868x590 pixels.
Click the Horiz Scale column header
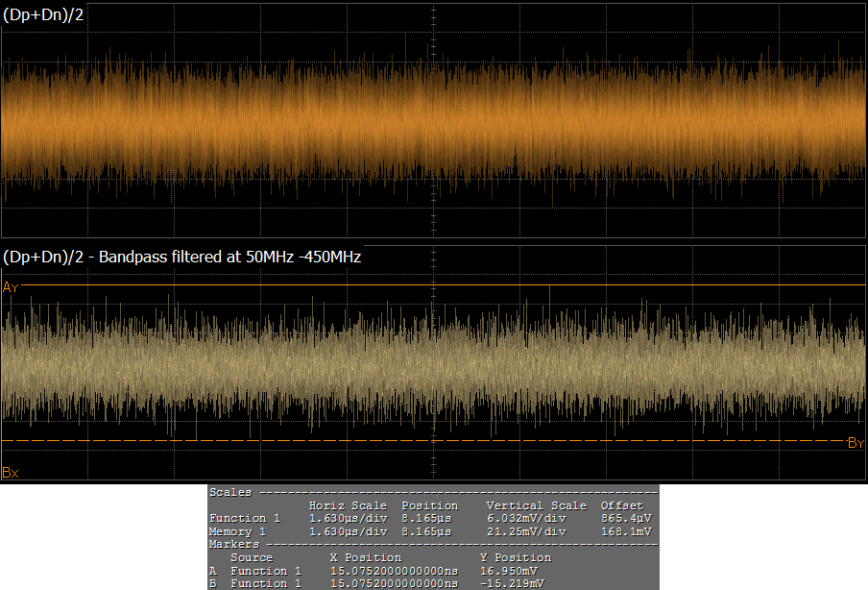pyautogui.click(x=348, y=505)
